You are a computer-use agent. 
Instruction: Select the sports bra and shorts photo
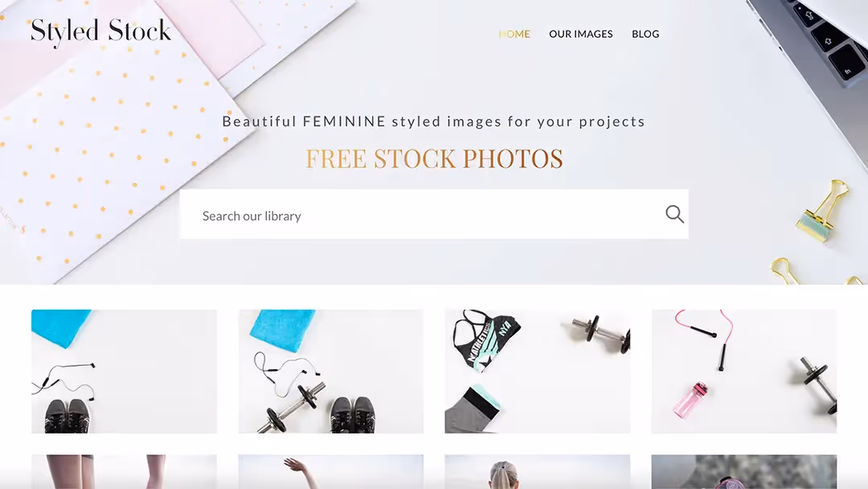(x=538, y=371)
